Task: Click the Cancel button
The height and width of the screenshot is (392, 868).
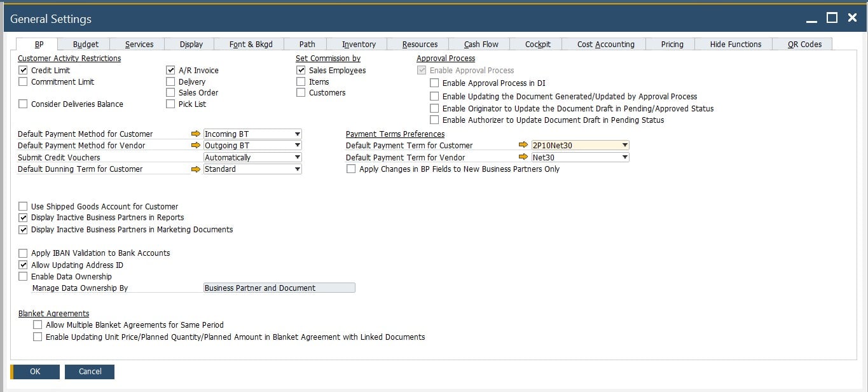Action: tap(90, 372)
